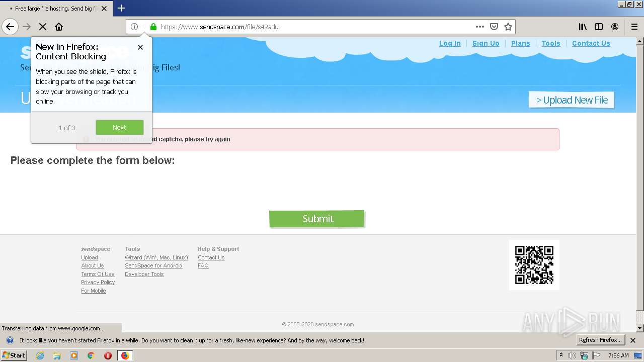Click the forward navigation arrow
Viewport: 644px width, 362px height.
[27, 27]
